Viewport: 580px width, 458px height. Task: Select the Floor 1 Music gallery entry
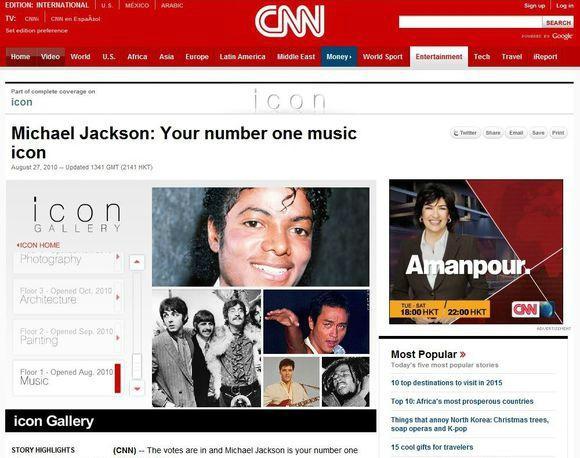coord(68,377)
